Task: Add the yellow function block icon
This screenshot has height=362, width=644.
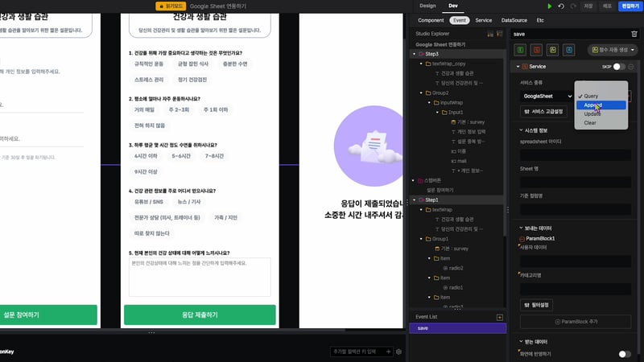Action: coord(553,50)
